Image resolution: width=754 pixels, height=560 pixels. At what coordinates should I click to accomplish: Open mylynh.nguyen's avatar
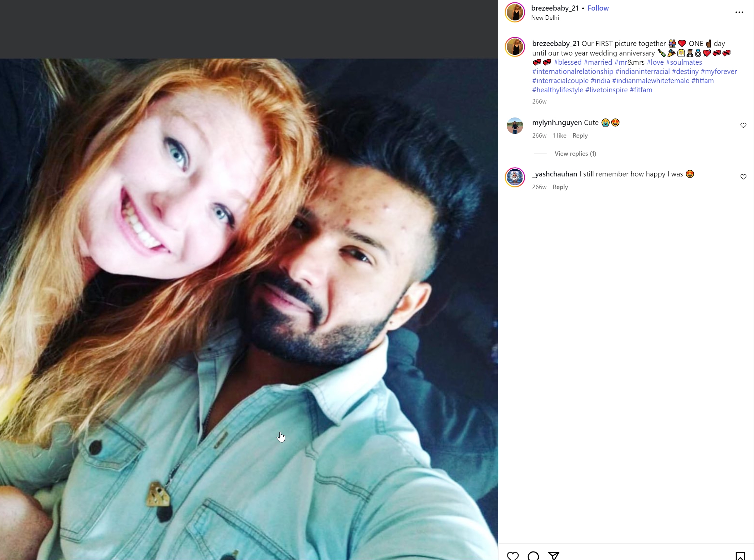click(515, 126)
